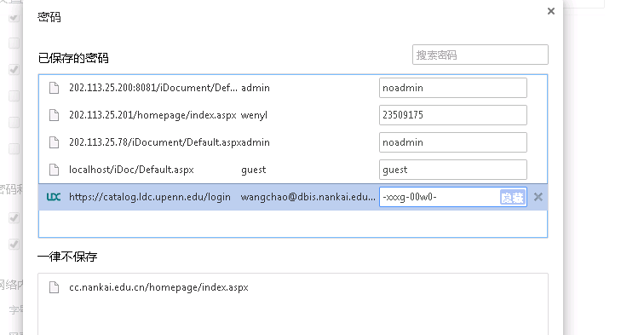The image size is (644, 335).
Task: Click the LDC favicon of catalog.ldc.upenn.edu
Action: coord(54,197)
